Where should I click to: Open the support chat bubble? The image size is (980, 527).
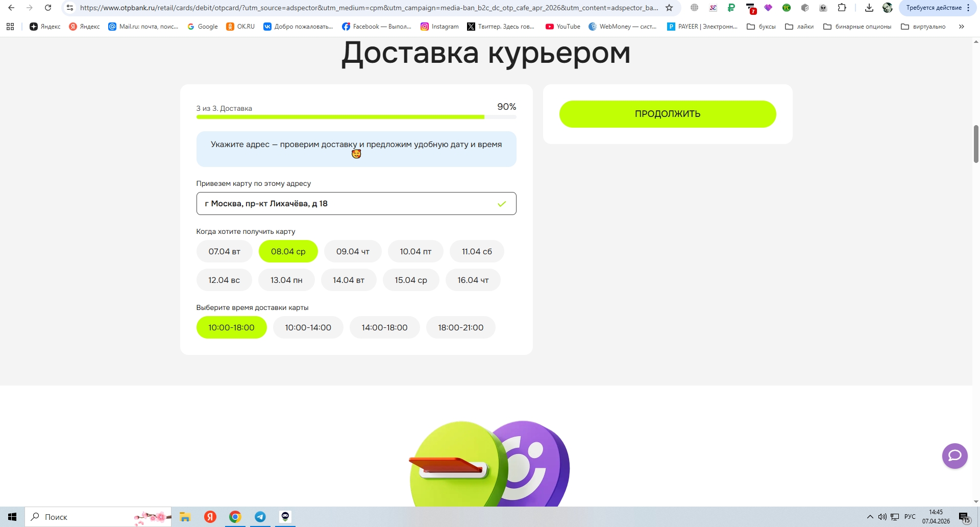[954, 456]
